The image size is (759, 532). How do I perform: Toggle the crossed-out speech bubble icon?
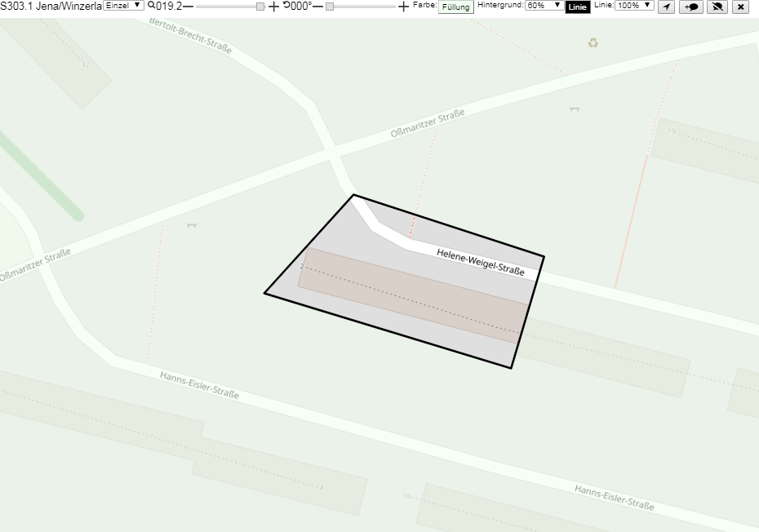pyautogui.click(x=717, y=7)
